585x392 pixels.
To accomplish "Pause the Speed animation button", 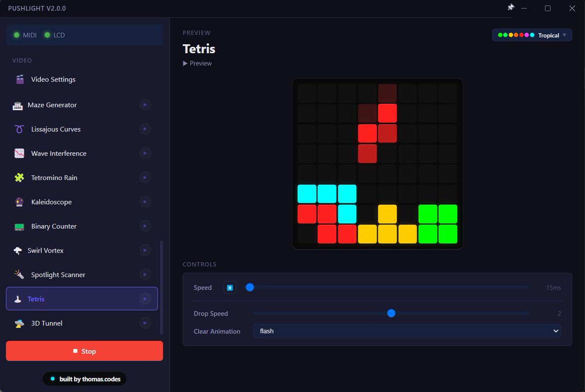I will tap(230, 288).
